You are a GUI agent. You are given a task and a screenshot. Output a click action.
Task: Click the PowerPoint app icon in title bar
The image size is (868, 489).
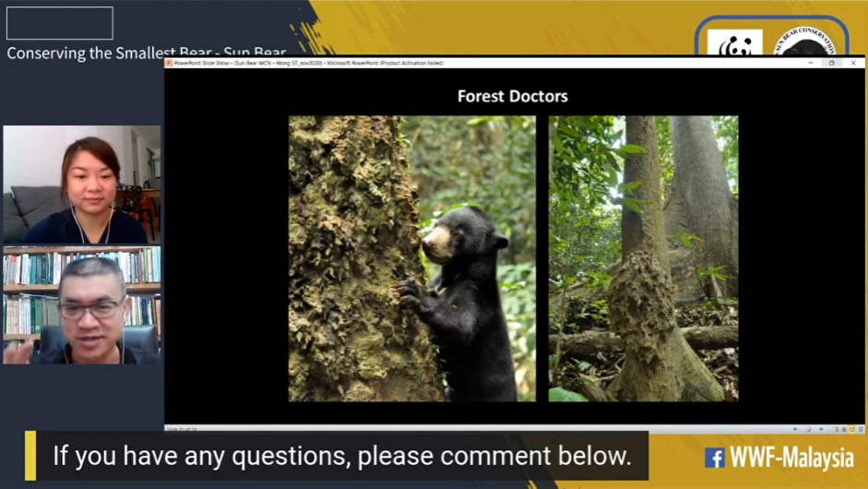coord(169,63)
